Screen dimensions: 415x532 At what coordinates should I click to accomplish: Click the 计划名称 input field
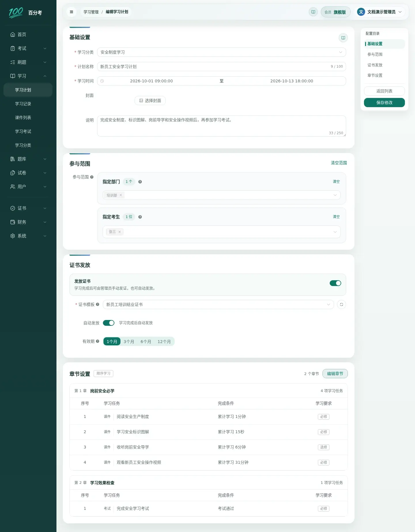pyautogui.click(x=221, y=67)
